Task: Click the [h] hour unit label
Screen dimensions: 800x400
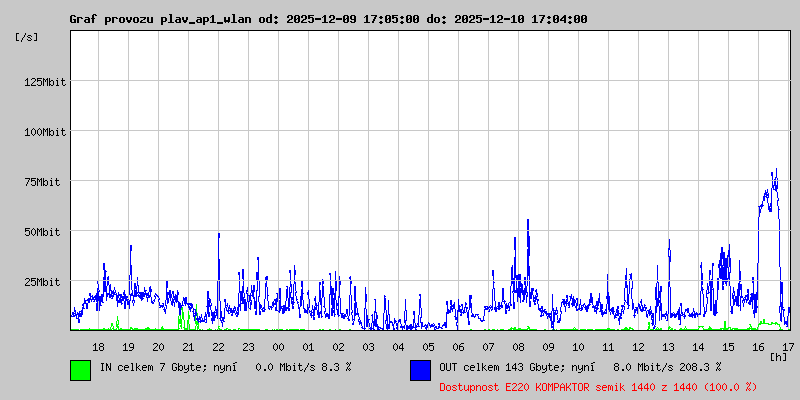Action: tap(778, 356)
